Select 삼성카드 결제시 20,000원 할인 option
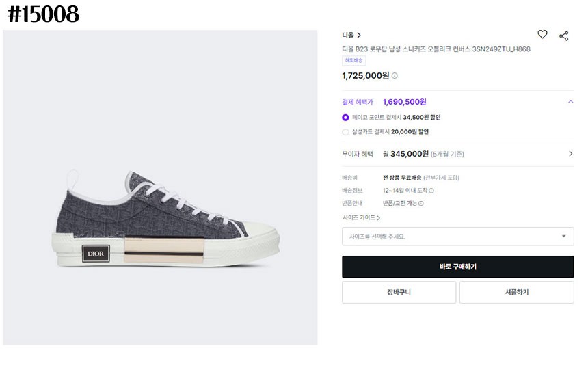The width and height of the screenshot is (588, 376). (345, 132)
